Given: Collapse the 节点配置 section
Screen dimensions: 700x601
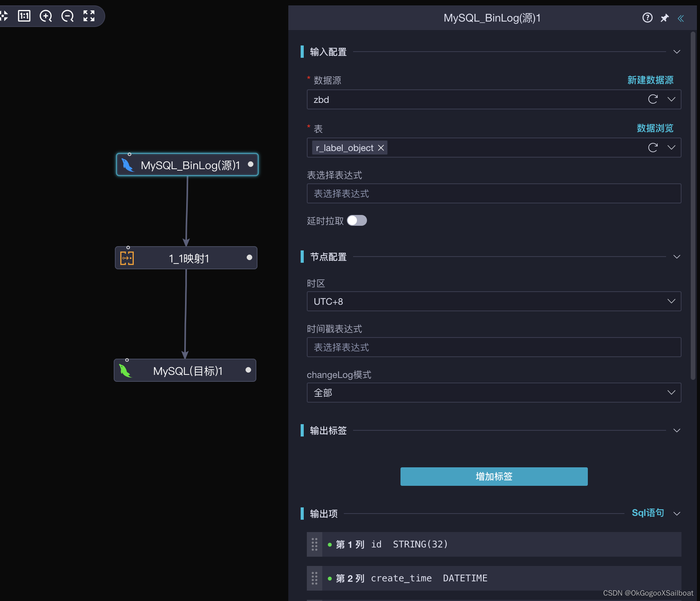Looking at the screenshot, I should click(677, 257).
